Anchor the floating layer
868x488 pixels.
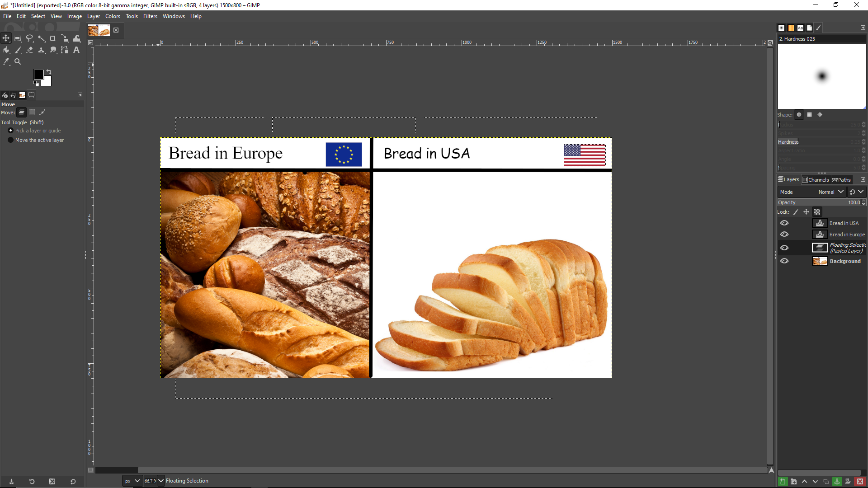837,482
